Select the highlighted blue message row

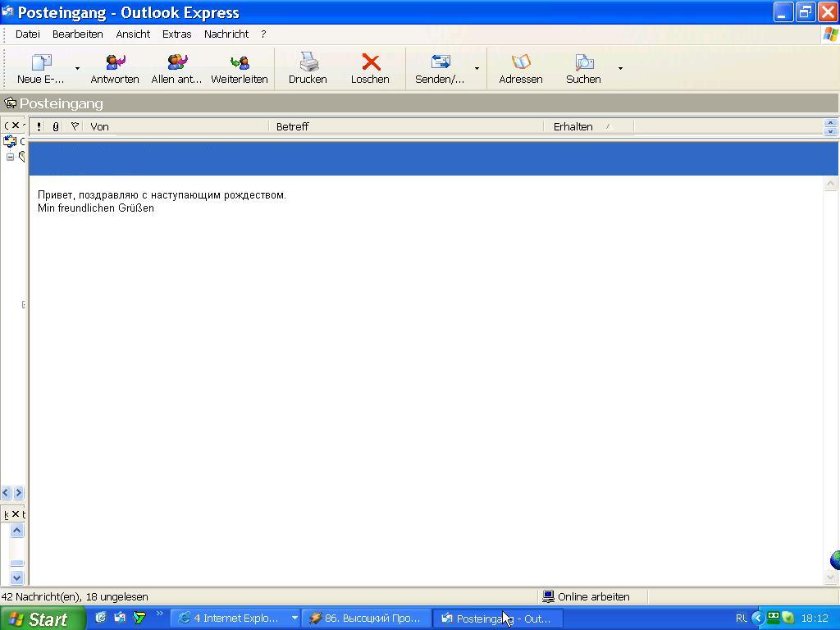(x=433, y=158)
